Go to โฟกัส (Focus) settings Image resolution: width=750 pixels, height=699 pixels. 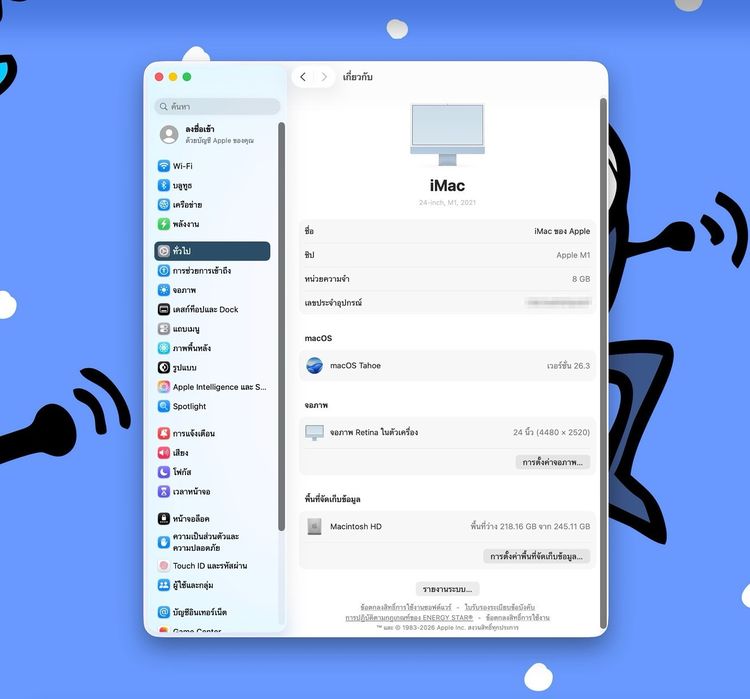pos(182,472)
